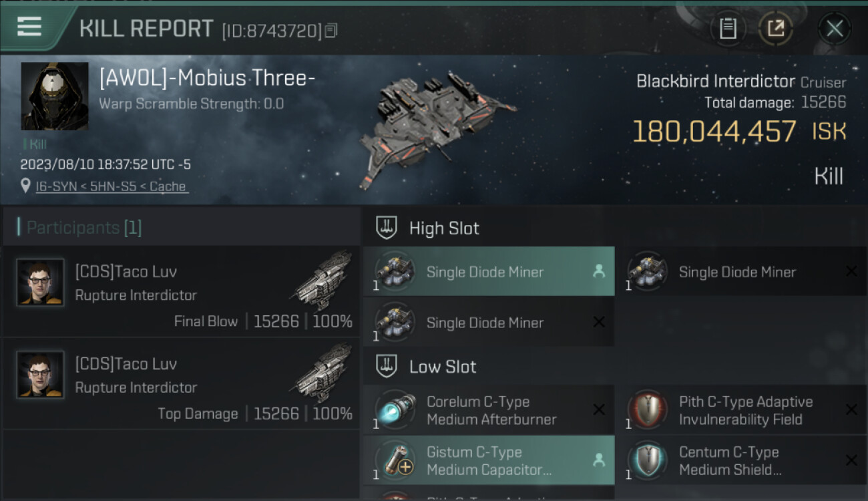Share the kill report externally
Screen dimensions: 868x501
(x=775, y=28)
